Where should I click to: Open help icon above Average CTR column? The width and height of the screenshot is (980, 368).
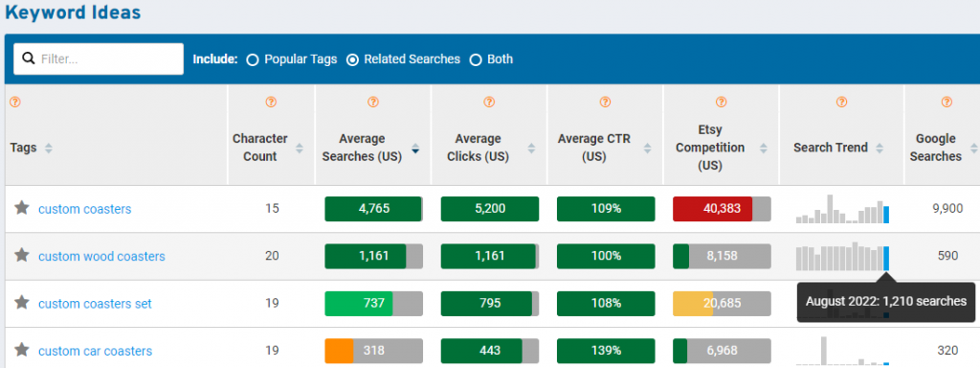point(605,102)
